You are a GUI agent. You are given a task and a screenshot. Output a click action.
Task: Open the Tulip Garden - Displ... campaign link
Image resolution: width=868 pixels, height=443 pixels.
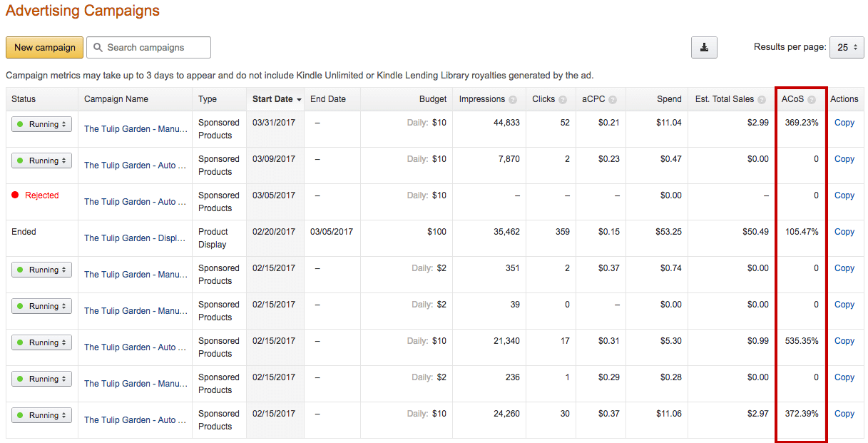135,238
